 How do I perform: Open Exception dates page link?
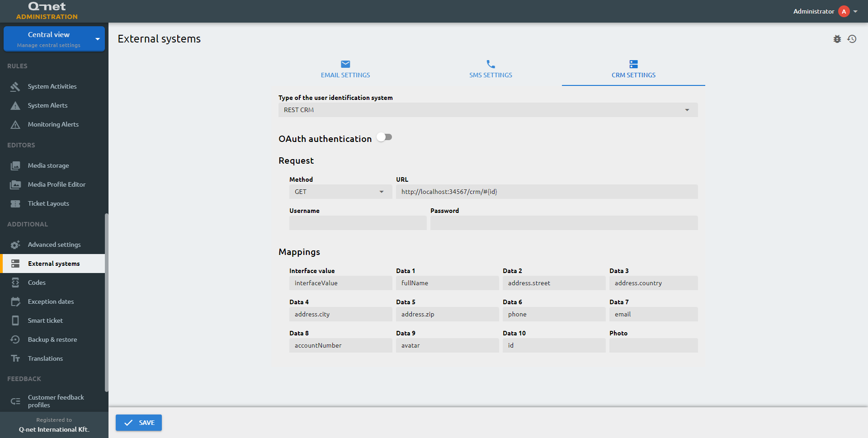pyautogui.click(x=52, y=301)
